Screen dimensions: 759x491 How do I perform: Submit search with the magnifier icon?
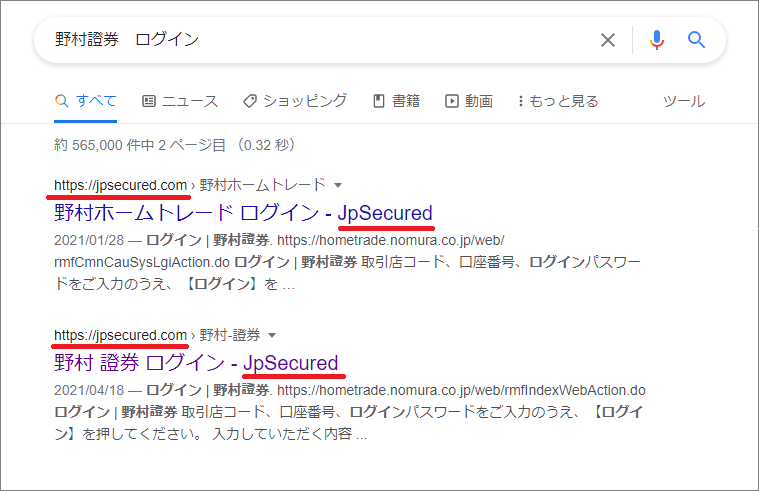[696, 40]
